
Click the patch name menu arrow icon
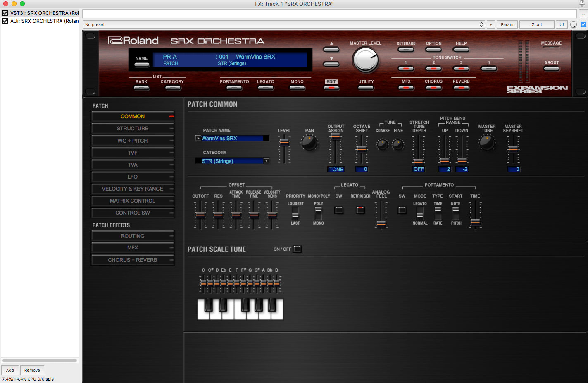[x=198, y=138]
